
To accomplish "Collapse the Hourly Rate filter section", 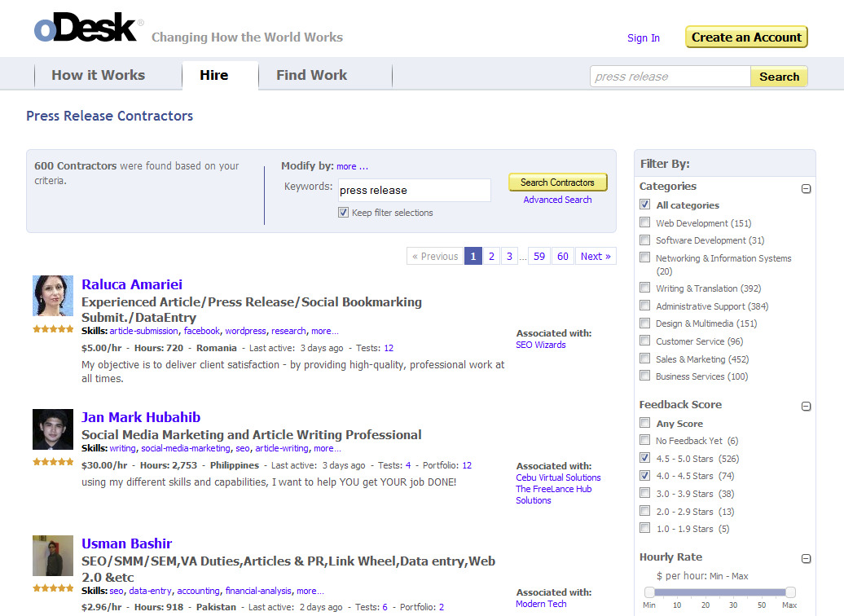I will (806, 559).
